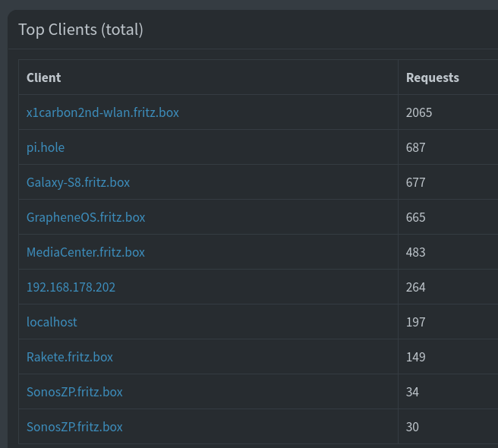This screenshot has height=448, width=498.
Task: Open the x1carbon2nd-wlan.fritz.box client link
Action: click(102, 112)
